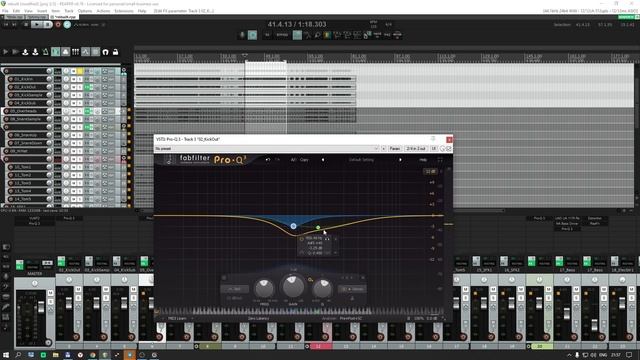Viewport: 640px width, 360px height.
Task: Toggle the magnet snap icon in toolbar
Action: 106,52
